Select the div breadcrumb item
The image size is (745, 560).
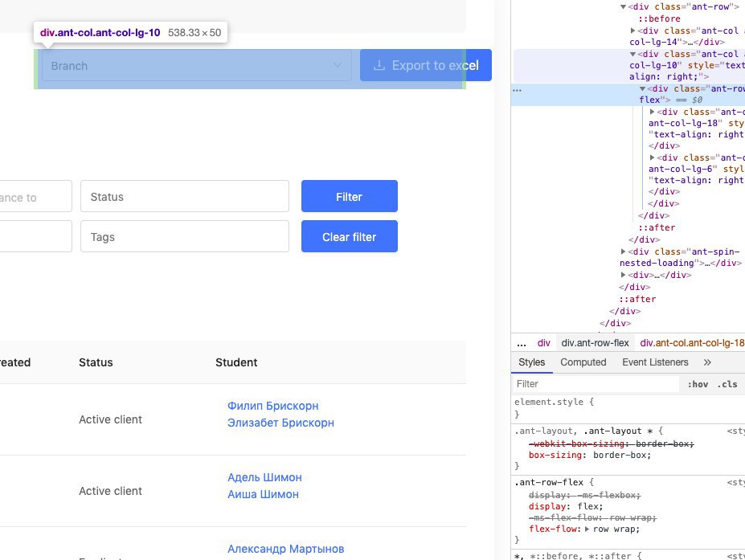543,343
